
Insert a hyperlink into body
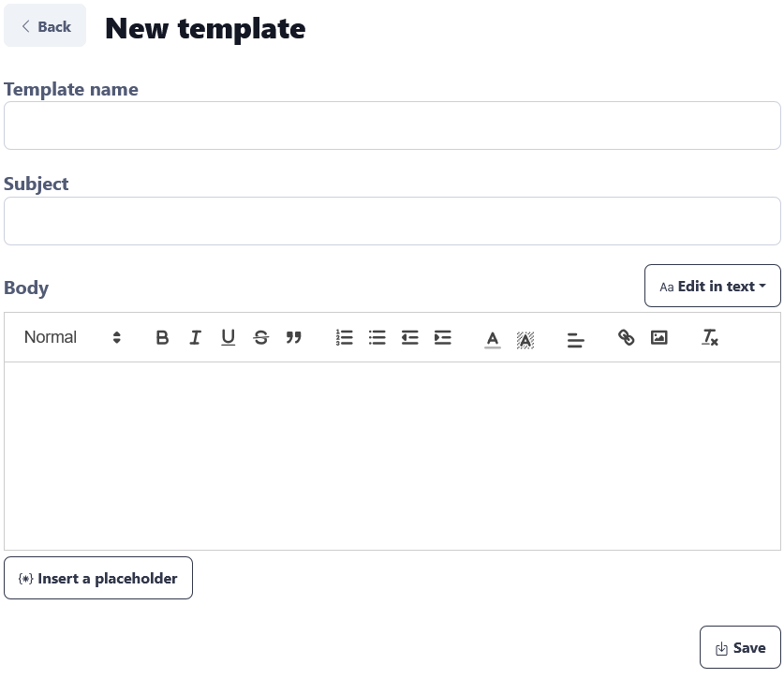click(x=627, y=337)
